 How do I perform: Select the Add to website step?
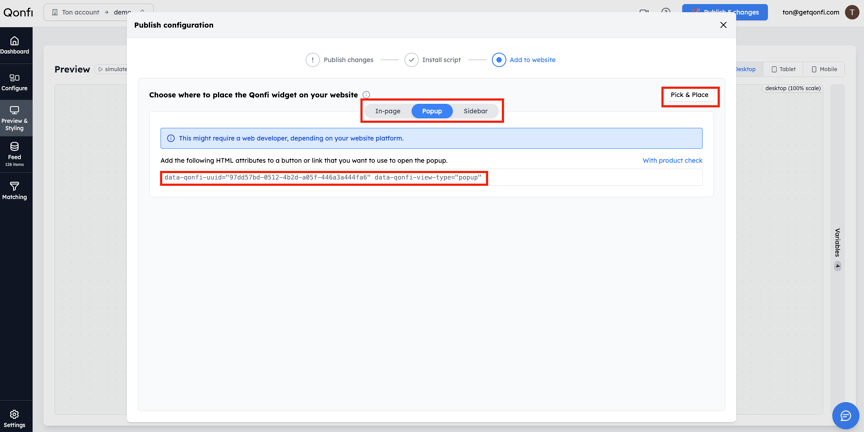[523, 60]
